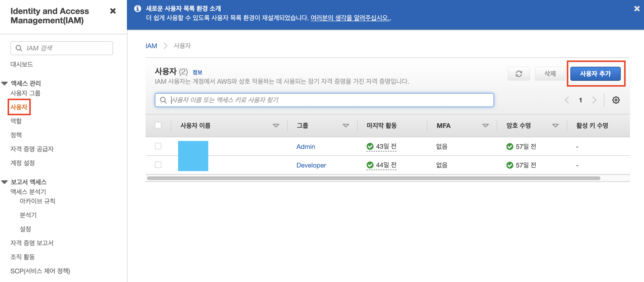Click the info icon in banner
Viewport: 644px width, 282px height.
pos(137,9)
